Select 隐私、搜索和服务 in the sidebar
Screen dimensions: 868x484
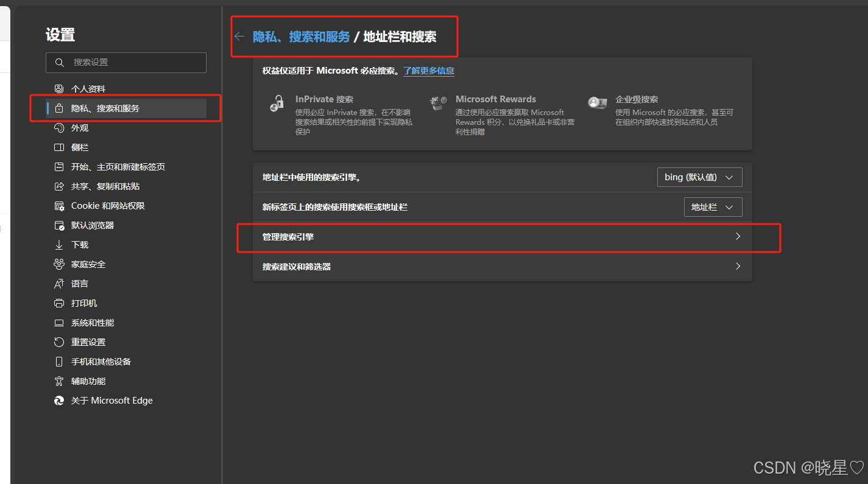click(126, 108)
